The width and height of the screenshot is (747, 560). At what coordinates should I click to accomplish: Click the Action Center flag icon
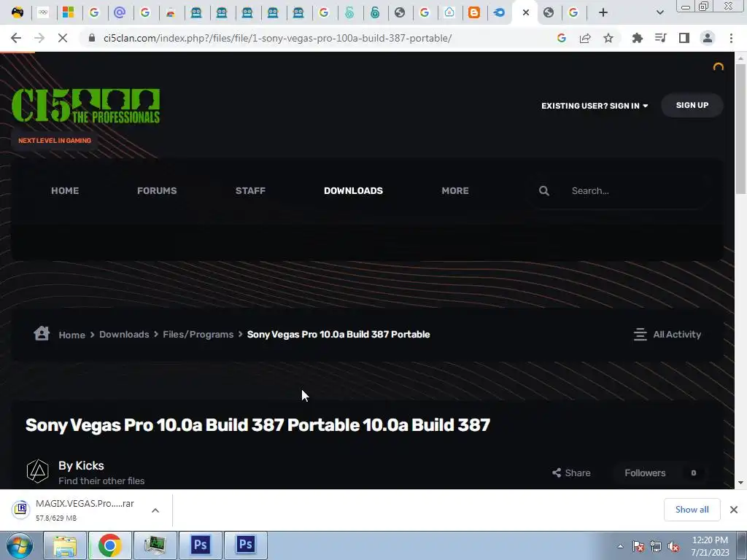638,546
